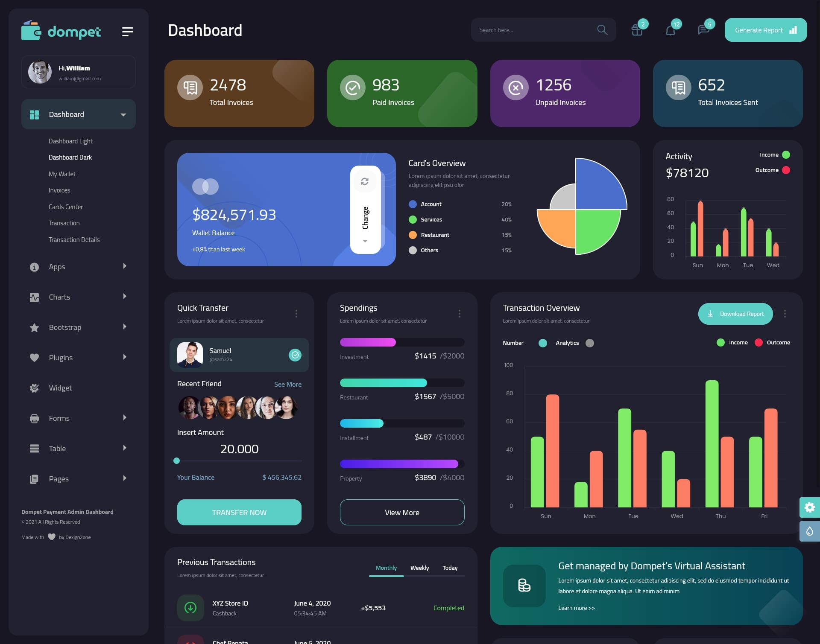
Task: Select the Monthly tab in Previous Transactions
Action: tap(386, 568)
